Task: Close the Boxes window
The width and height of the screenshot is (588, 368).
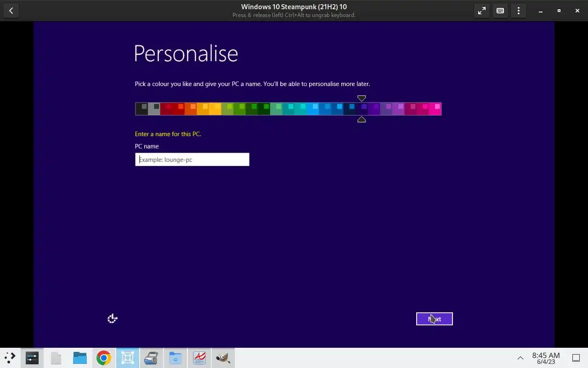Action: pos(577,11)
